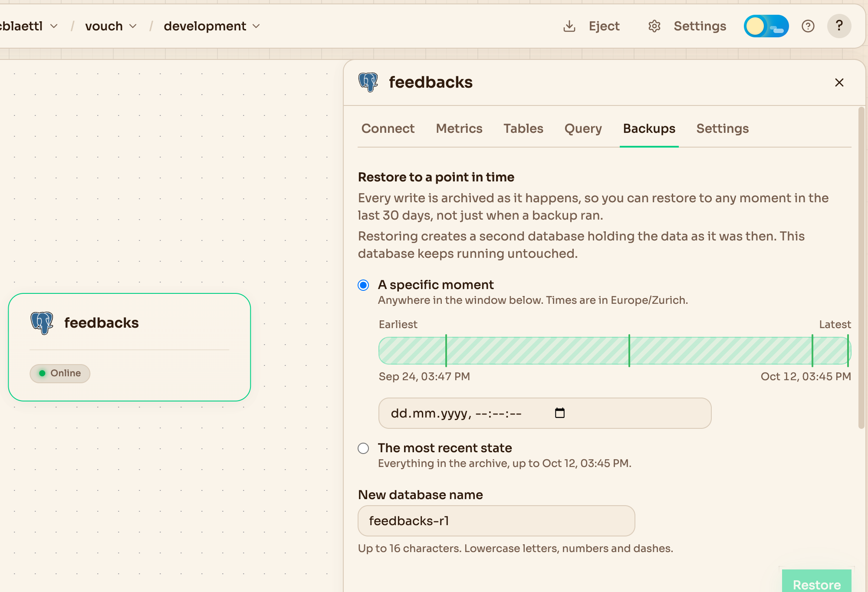Image resolution: width=868 pixels, height=592 pixels.
Task: Click the middle backup marker on timeline
Action: (629, 351)
